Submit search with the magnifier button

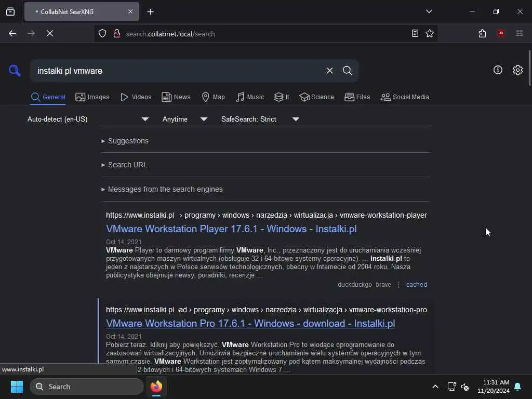click(347, 71)
